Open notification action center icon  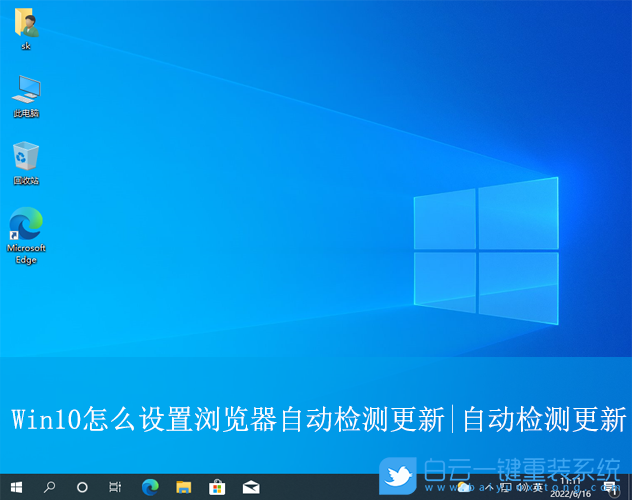610,488
